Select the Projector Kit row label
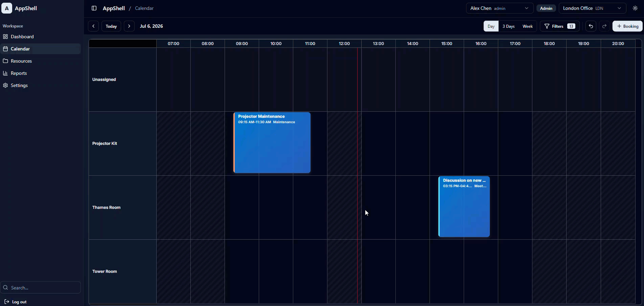Image resolution: width=644 pixels, height=306 pixels. coord(105,144)
